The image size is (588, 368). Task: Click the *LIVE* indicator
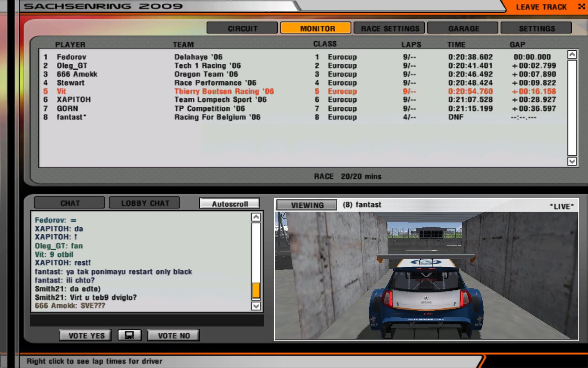click(x=562, y=206)
